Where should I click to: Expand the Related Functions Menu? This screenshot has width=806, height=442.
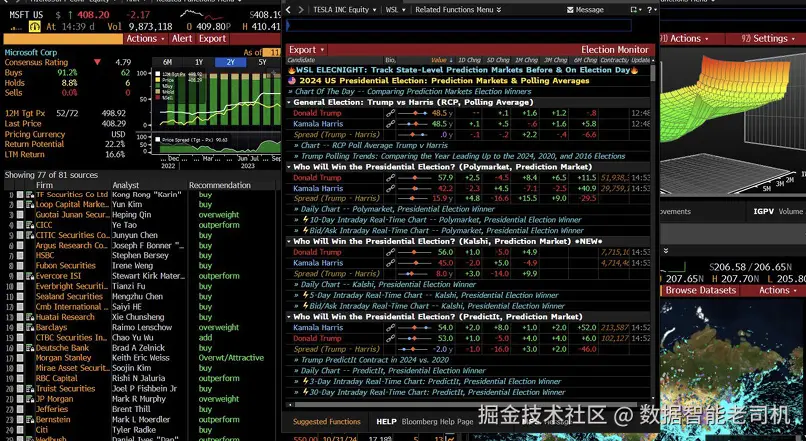(x=458, y=10)
